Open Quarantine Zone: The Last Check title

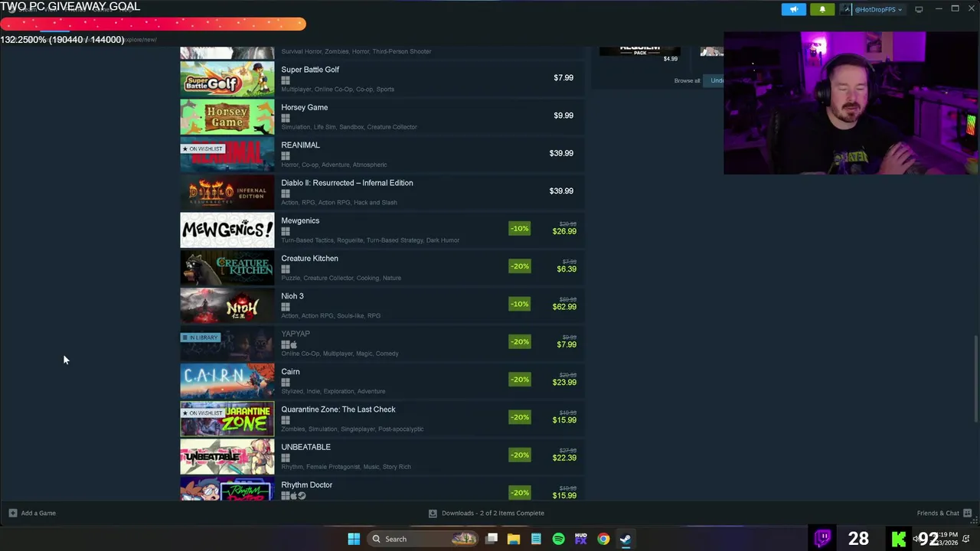338,409
